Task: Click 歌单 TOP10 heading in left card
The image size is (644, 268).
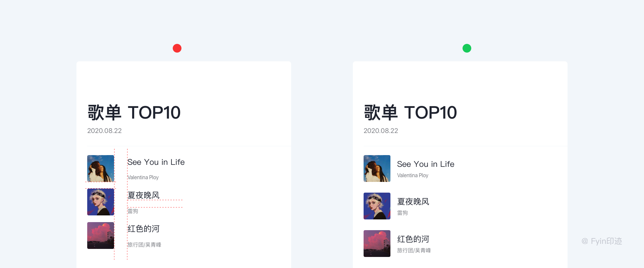Action: [134, 113]
